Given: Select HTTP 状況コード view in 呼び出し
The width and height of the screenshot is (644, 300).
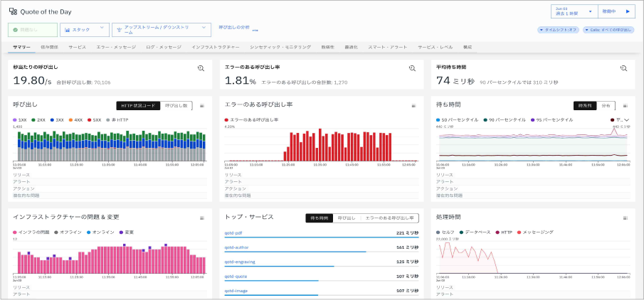Looking at the screenshot, I should click(x=139, y=105).
